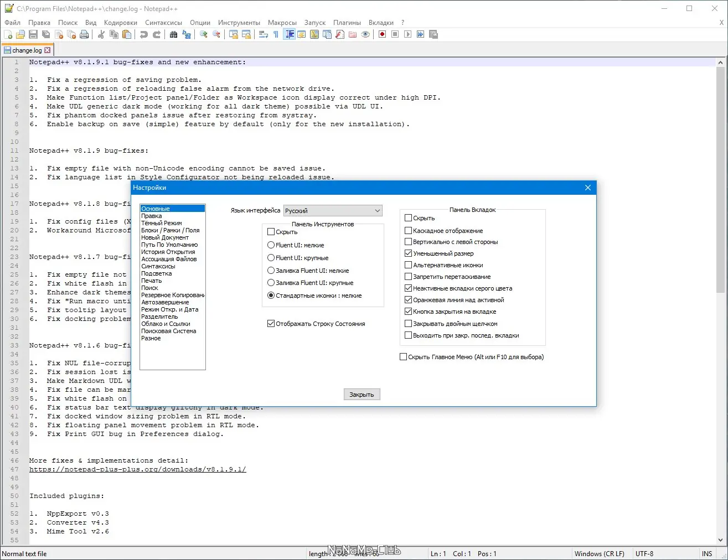Close Настройки dialog with title bar X

click(x=588, y=188)
